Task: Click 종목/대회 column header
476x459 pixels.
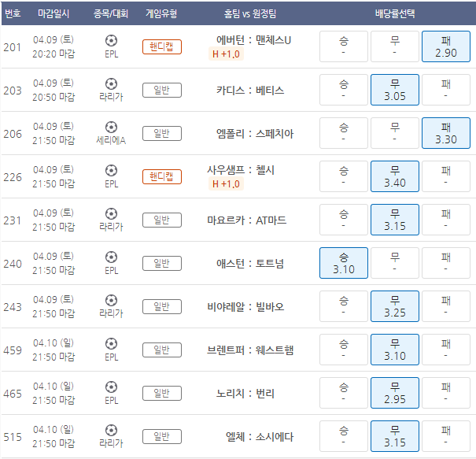Action: pos(111,13)
